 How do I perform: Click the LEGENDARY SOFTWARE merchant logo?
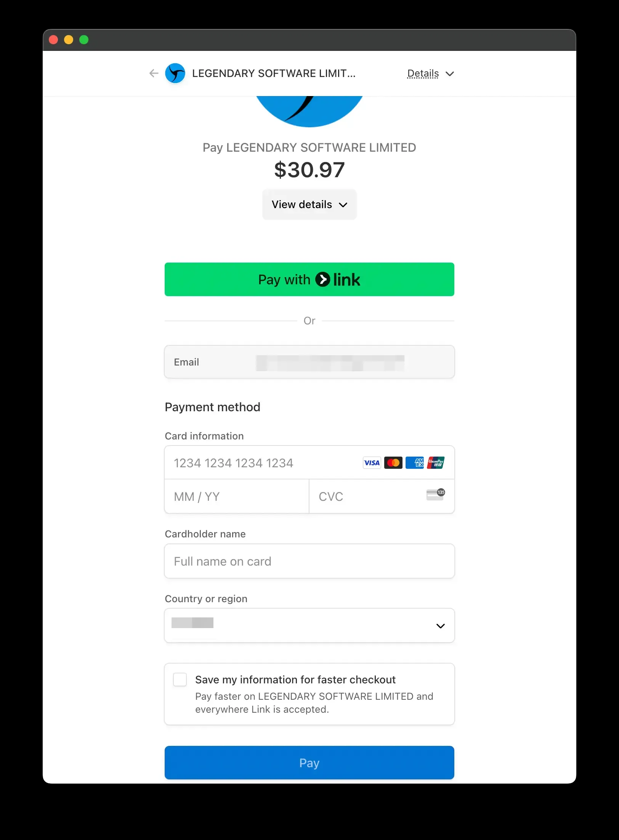[x=175, y=73]
